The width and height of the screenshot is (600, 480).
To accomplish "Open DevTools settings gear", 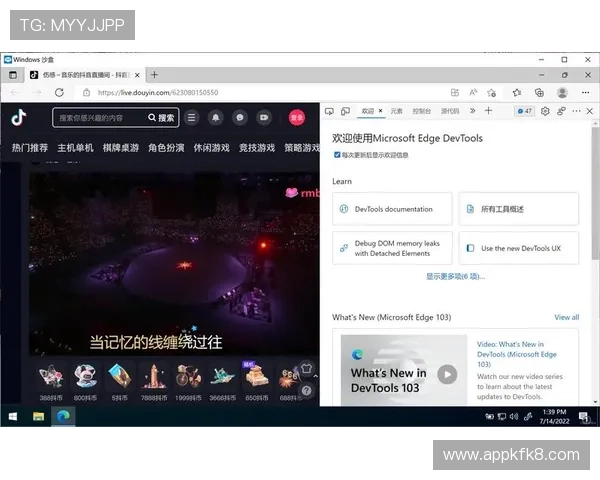I will [x=545, y=111].
